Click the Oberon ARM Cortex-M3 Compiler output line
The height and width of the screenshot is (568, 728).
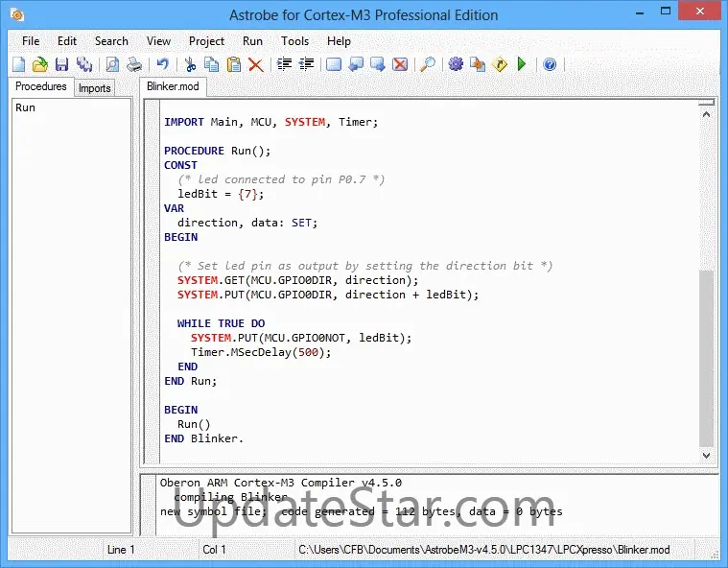(281, 483)
